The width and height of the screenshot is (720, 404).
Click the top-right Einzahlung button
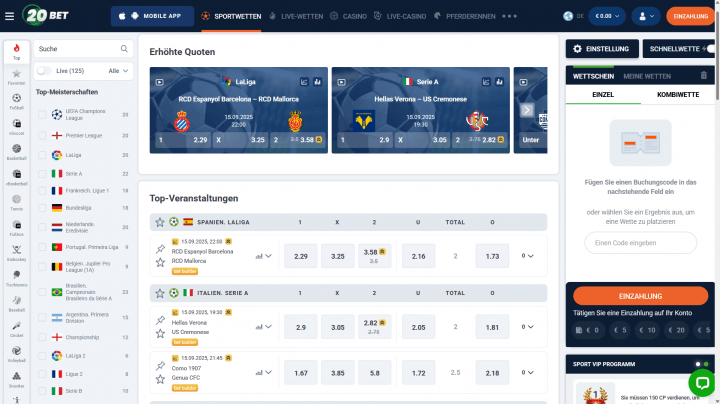coord(691,16)
